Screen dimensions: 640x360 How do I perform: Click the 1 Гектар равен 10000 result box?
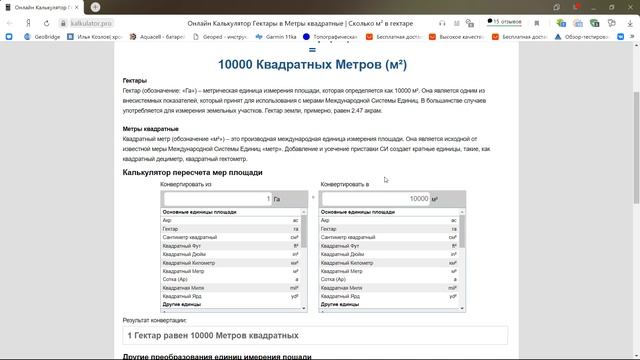point(315,336)
